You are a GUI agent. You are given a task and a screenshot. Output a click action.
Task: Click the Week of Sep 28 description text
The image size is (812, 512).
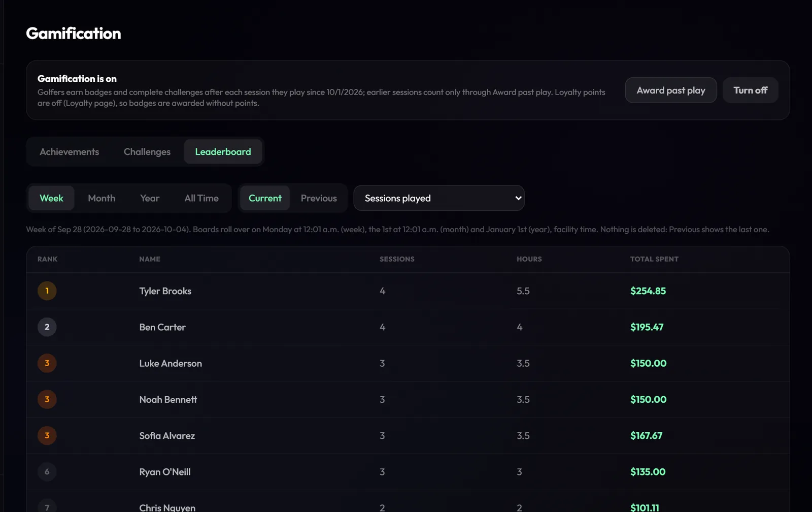point(397,230)
